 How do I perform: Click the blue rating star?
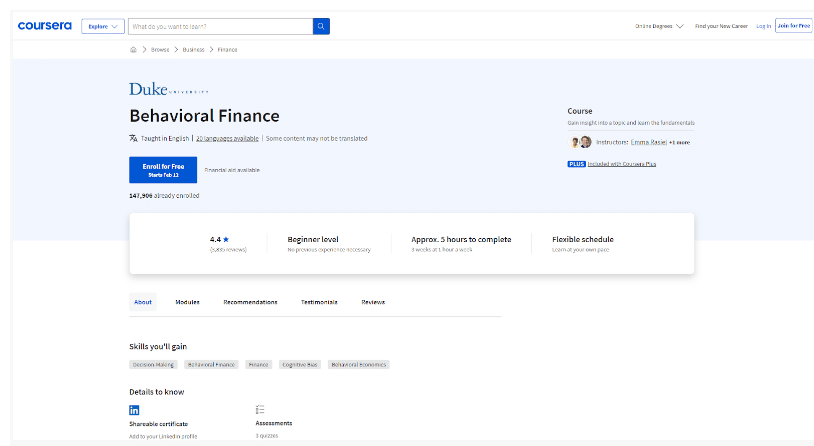[x=226, y=239]
